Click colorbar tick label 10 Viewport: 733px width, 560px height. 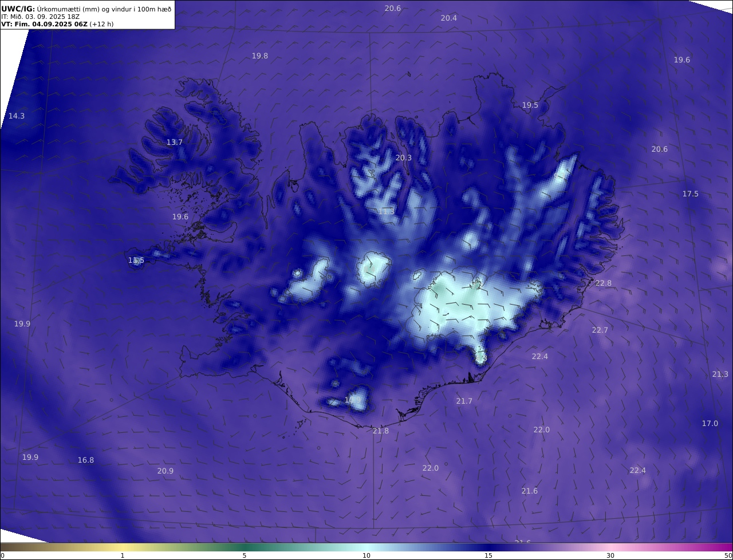pyautogui.click(x=366, y=555)
